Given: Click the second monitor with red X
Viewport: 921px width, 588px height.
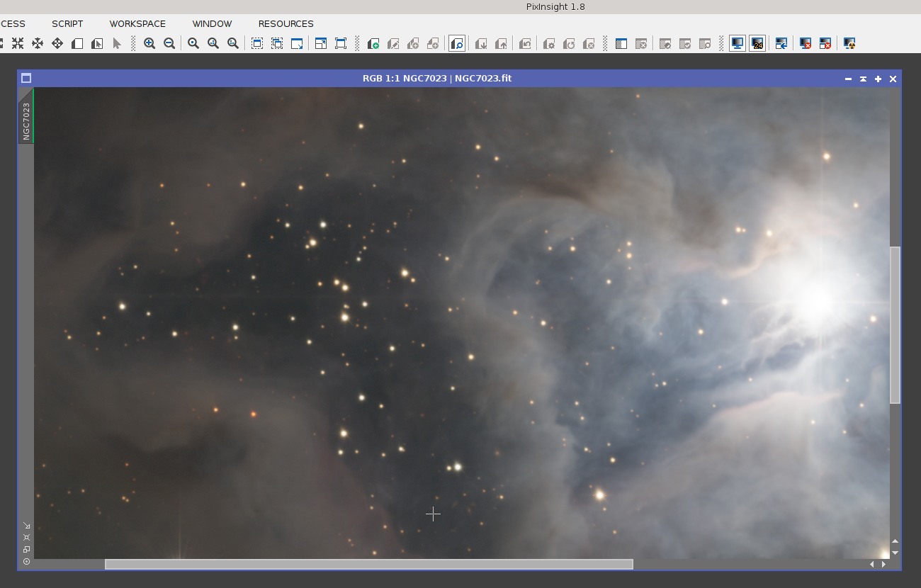Looking at the screenshot, I should (825, 43).
